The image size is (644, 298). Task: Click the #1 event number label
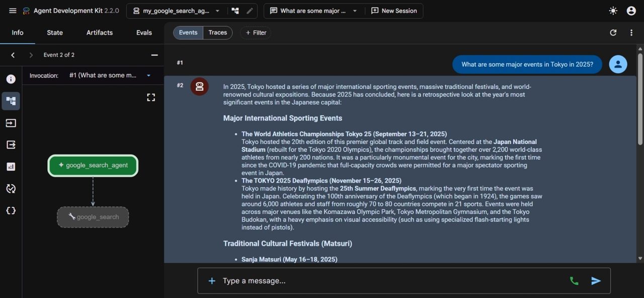(180, 63)
